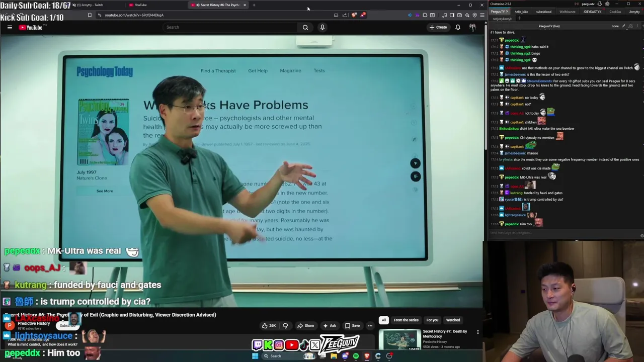Click Chatterino update download arrow icon
The height and width of the screenshot is (362, 644).
pos(599,4)
